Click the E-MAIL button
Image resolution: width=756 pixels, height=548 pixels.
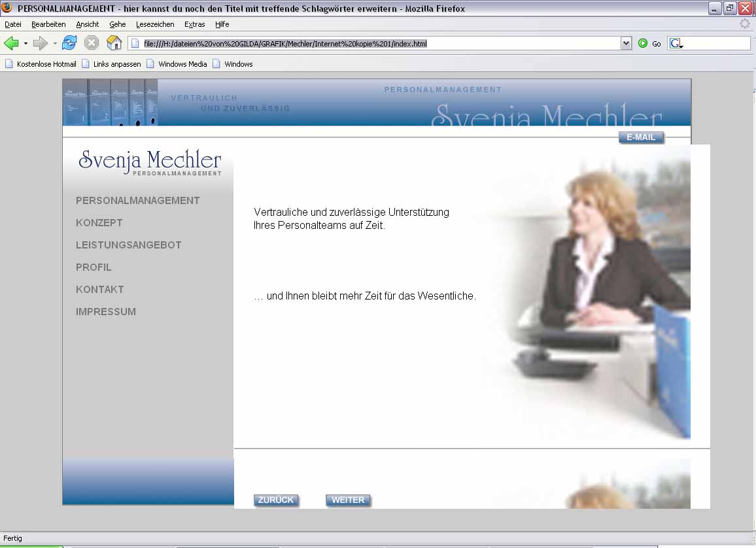click(x=641, y=137)
